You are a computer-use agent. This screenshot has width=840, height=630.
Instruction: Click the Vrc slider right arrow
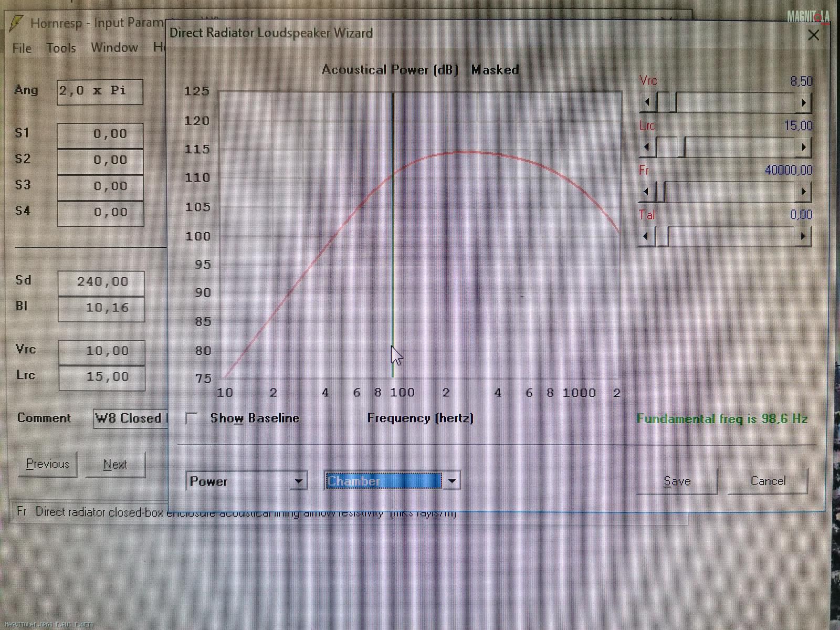pos(803,103)
